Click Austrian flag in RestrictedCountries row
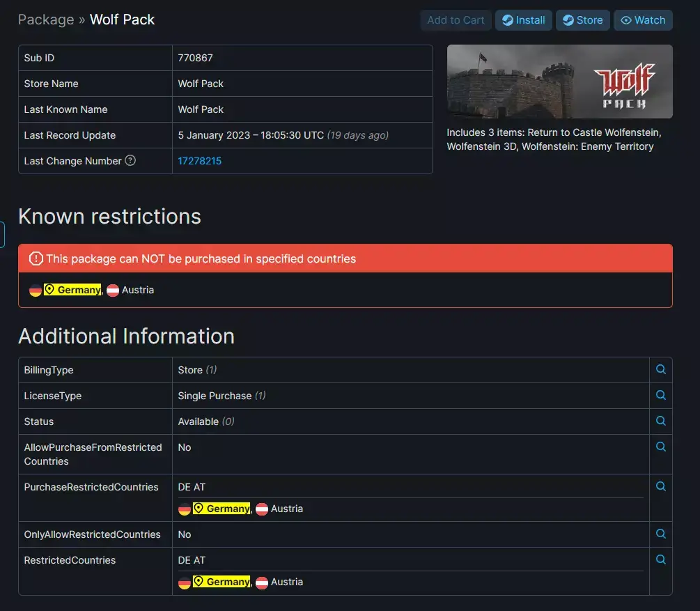The height and width of the screenshot is (611, 700). pyautogui.click(x=262, y=582)
